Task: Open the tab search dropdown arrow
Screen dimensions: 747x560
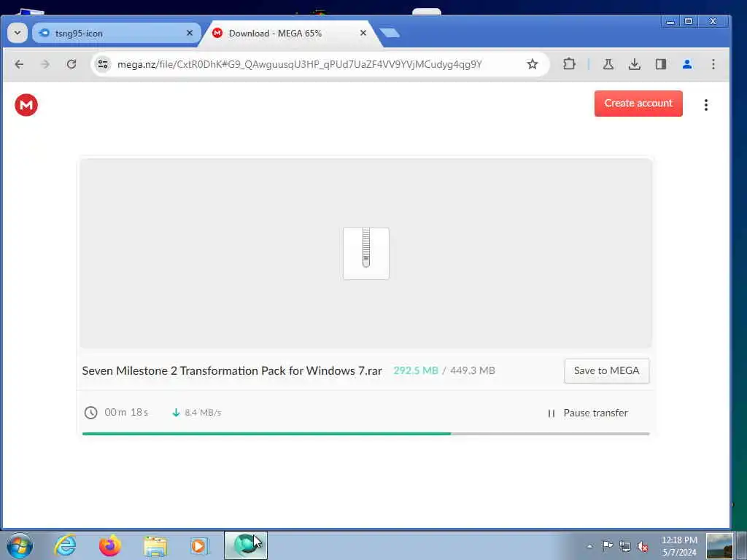Action: tap(18, 34)
